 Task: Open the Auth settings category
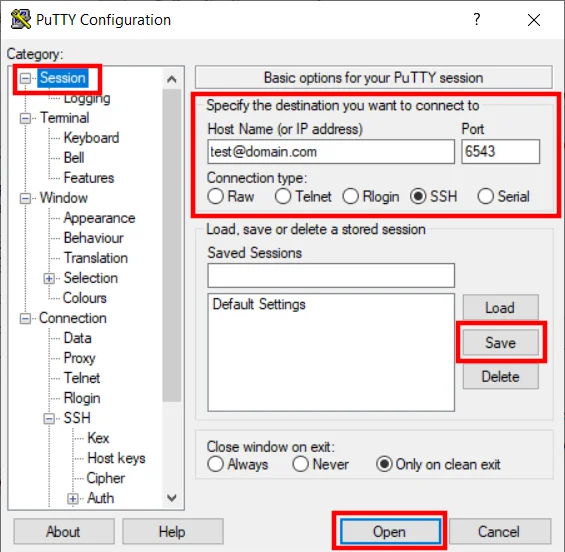click(101, 498)
